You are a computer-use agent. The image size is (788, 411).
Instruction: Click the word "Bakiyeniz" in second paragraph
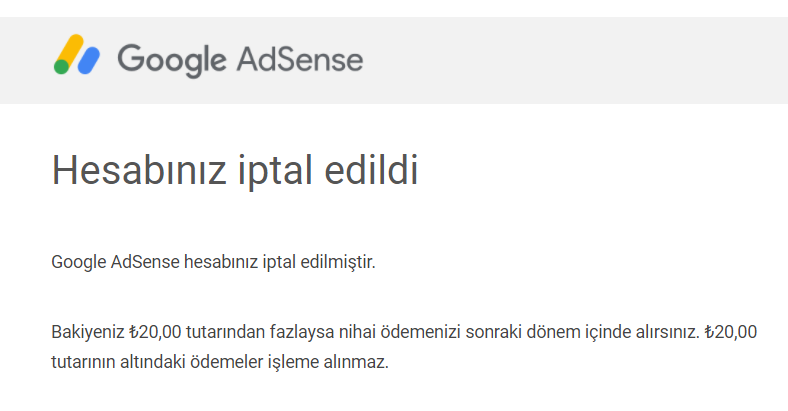pyautogui.click(x=87, y=332)
